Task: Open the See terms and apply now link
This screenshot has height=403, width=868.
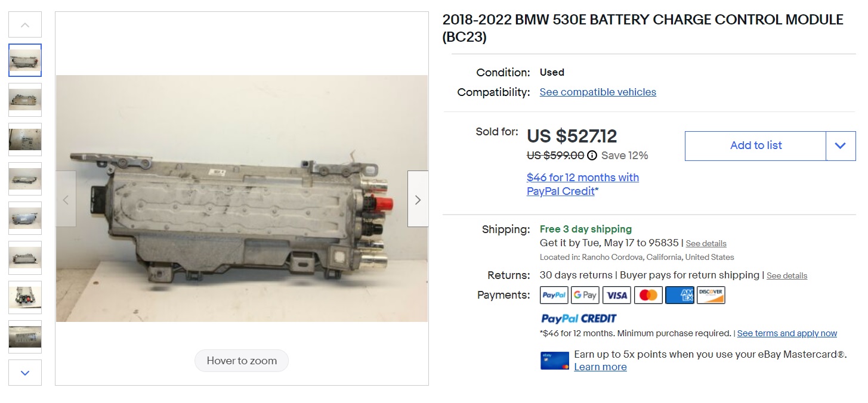Action: (x=787, y=333)
